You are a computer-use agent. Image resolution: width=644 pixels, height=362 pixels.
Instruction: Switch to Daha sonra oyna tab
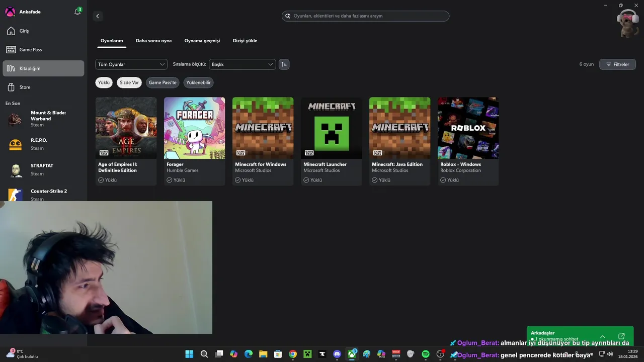point(153,41)
